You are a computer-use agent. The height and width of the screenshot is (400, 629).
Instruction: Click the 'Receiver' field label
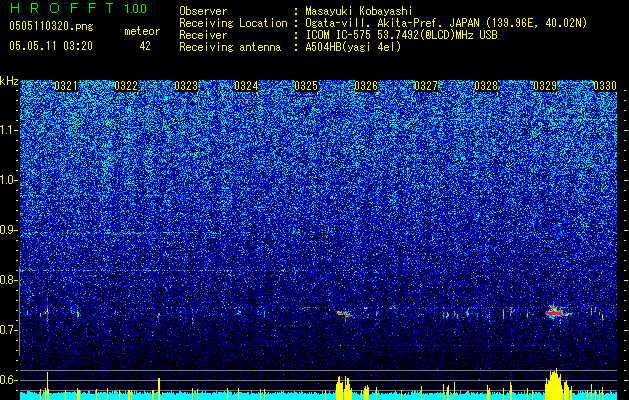[203, 35]
